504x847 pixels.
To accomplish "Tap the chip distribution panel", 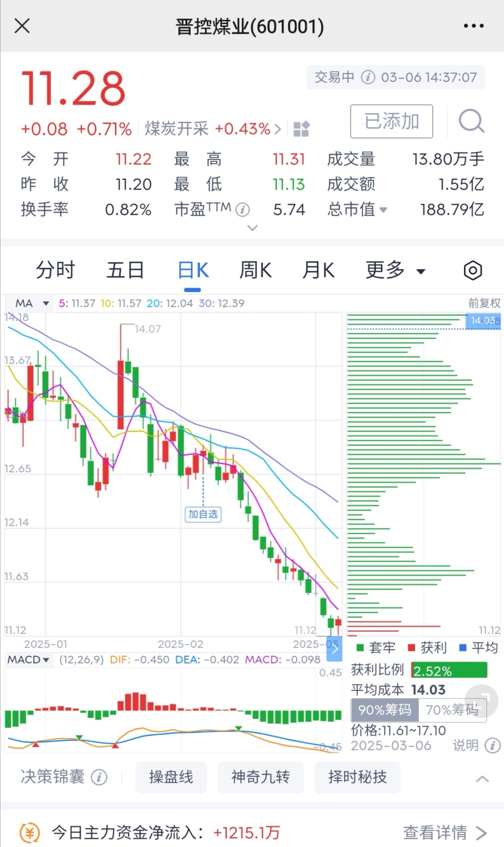I will coord(424,474).
